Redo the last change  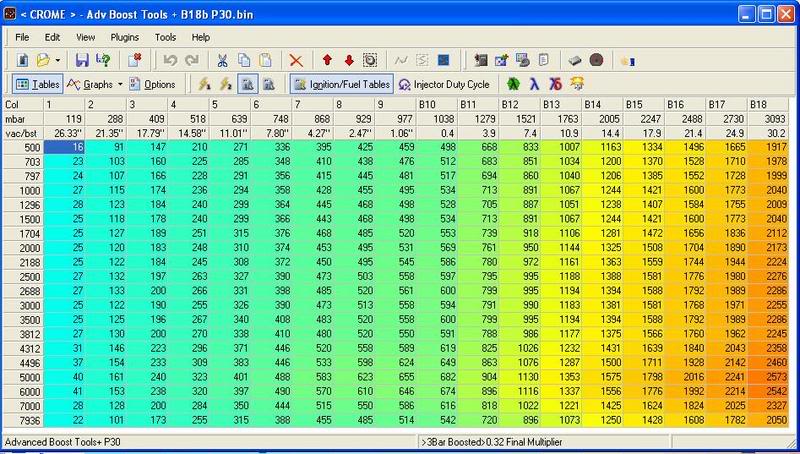pos(191,60)
